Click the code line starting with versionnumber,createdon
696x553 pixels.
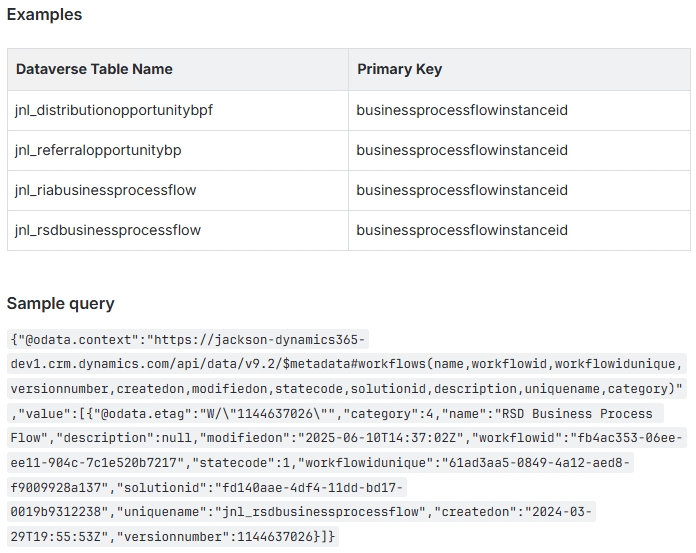(x=346, y=387)
